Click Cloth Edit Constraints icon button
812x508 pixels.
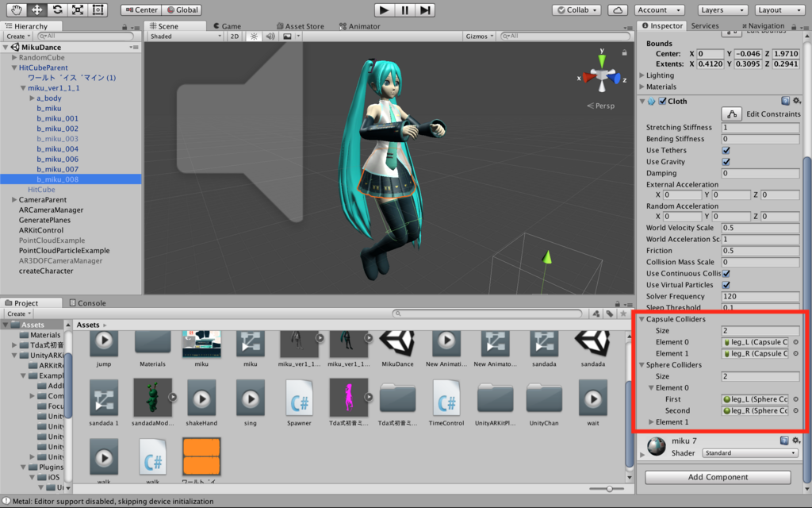732,114
